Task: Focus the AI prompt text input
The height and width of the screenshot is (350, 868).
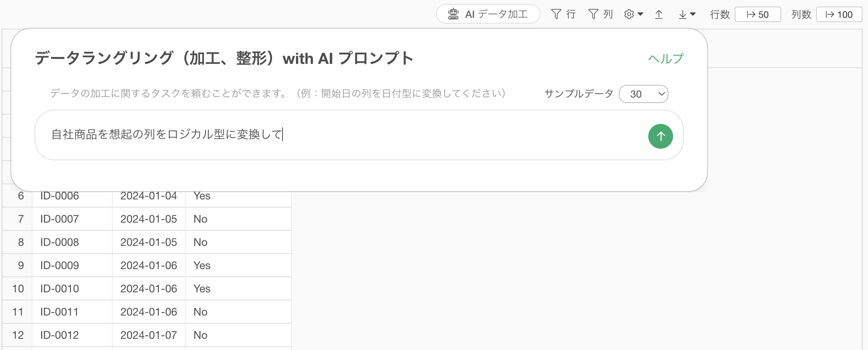Action: coord(341,135)
